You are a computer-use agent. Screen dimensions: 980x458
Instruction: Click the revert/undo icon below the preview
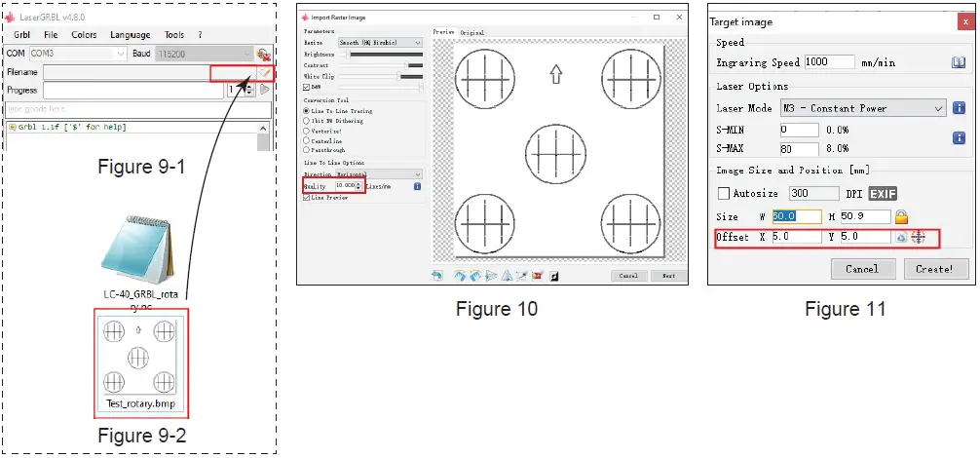[x=437, y=276]
